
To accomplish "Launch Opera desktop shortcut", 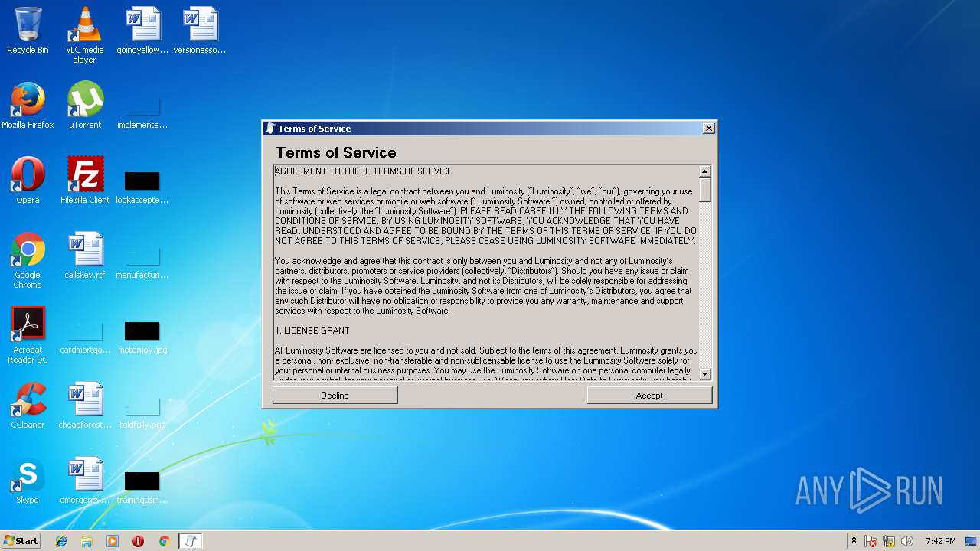I will point(28,181).
